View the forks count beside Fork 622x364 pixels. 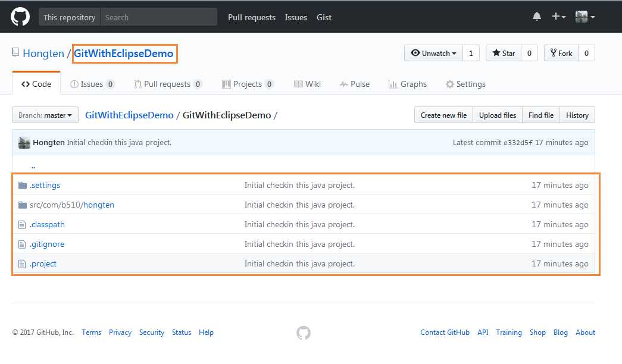586,53
